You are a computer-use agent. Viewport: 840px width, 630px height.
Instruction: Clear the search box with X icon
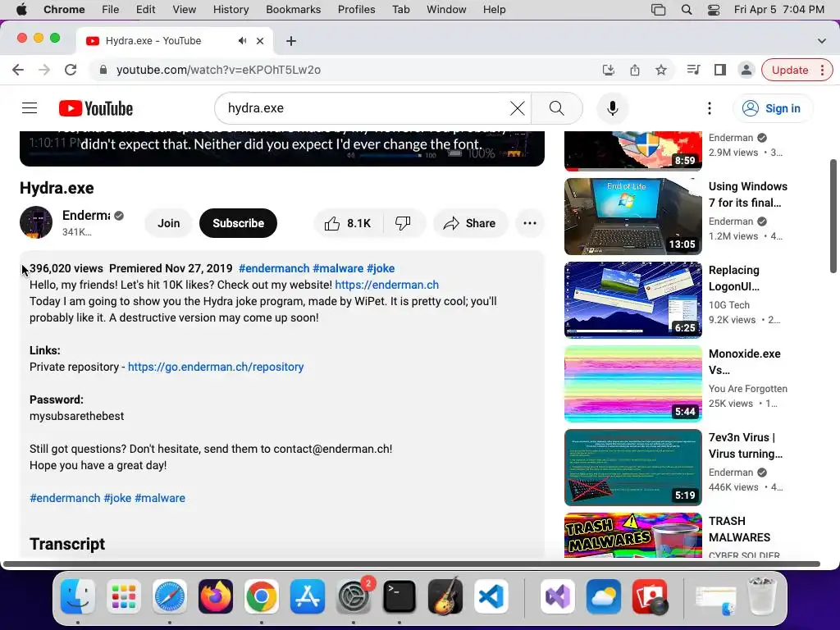pyautogui.click(x=517, y=108)
